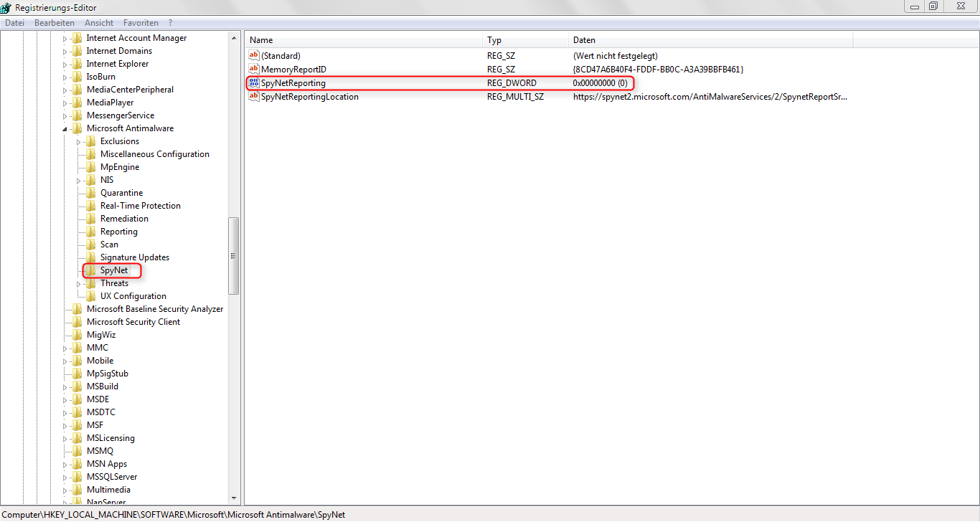The width and height of the screenshot is (980, 522).
Task: Click the ab icon next to MemoryReportID
Action: tap(254, 69)
